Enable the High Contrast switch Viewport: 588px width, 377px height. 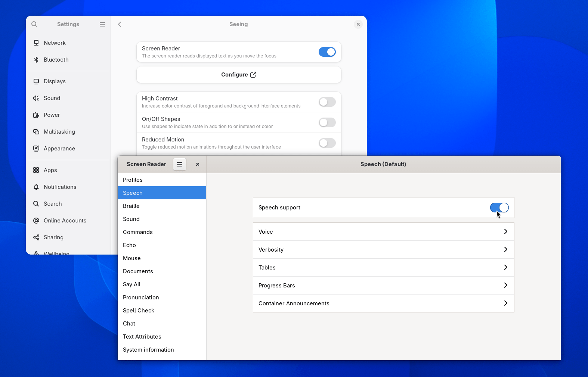click(327, 102)
